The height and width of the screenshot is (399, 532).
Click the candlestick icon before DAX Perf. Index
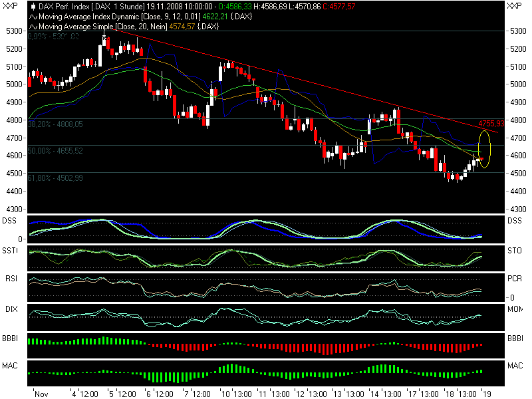(x=33, y=7)
